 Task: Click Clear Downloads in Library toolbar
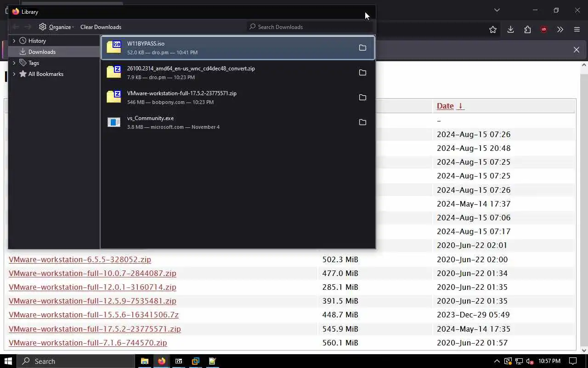(x=101, y=27)
